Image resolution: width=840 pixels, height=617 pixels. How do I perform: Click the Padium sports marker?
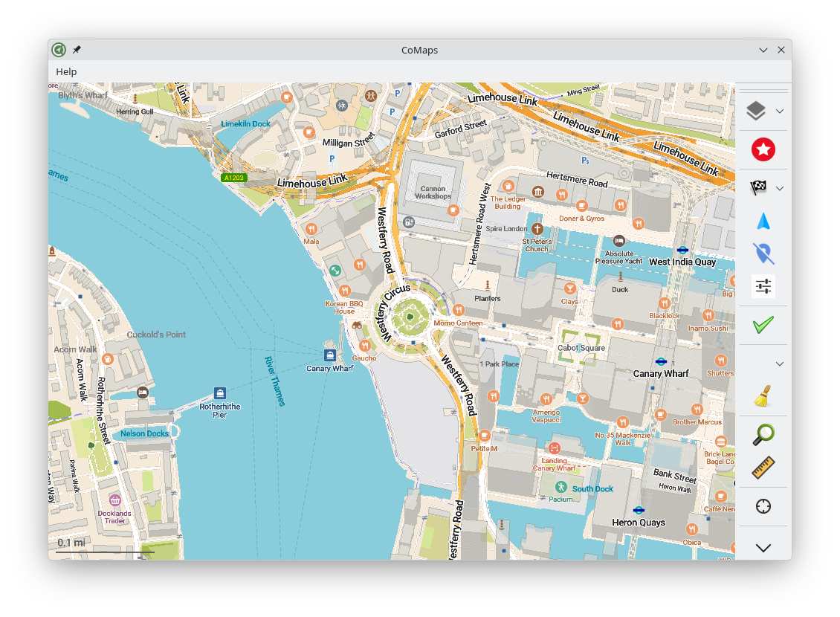coord(561,487)
